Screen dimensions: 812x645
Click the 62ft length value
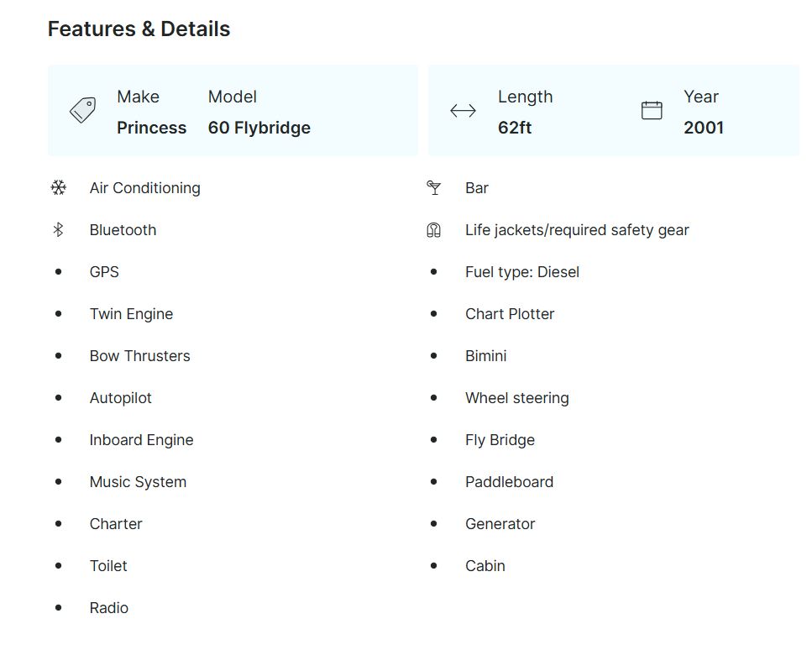pyautogui.click(x=514, y=128)
